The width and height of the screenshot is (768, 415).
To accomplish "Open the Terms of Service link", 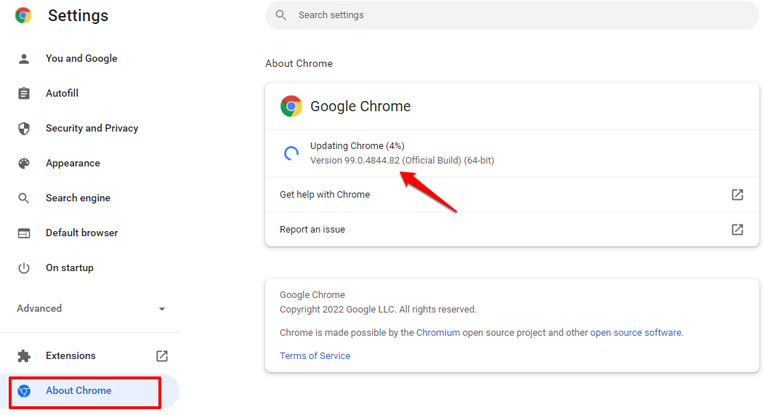I will coord(315,356).
